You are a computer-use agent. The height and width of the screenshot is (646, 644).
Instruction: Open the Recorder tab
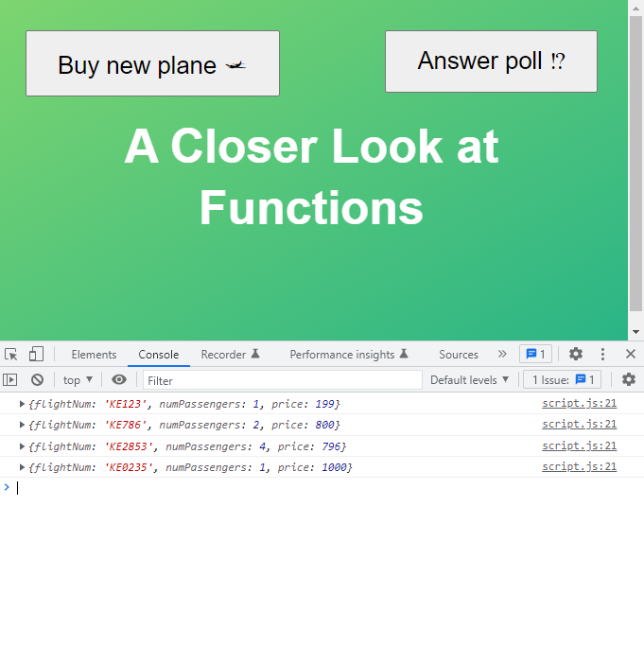(x=230, y=355)
